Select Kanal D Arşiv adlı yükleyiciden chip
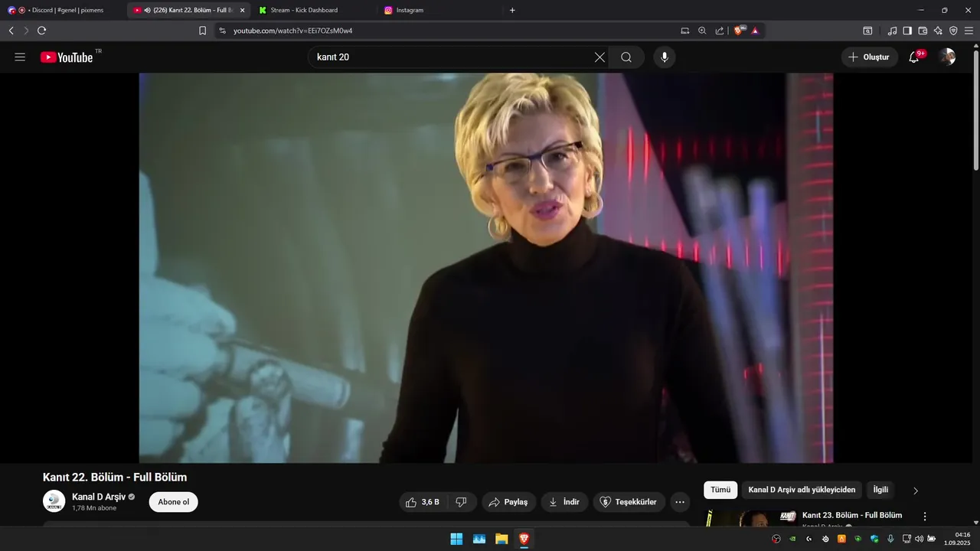Image resolution: width=980 pixels, height=551 pixels. click(802, 490)
